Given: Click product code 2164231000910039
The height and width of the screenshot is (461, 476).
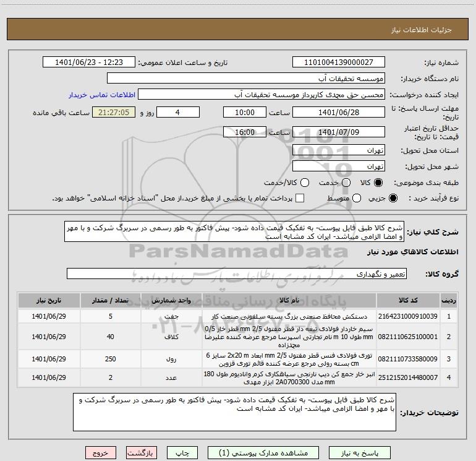Looking at the screenshot, I should (x=408, y=316).
